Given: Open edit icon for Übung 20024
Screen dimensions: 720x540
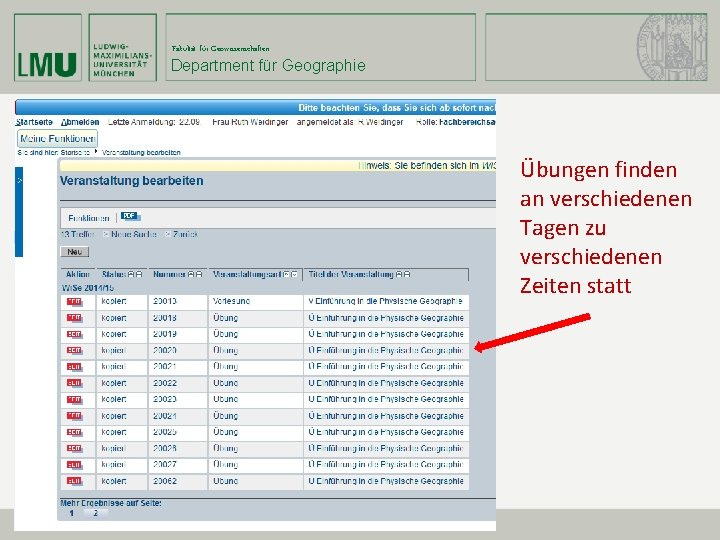Looking at the screenshot, I should [x=74, y=416].
